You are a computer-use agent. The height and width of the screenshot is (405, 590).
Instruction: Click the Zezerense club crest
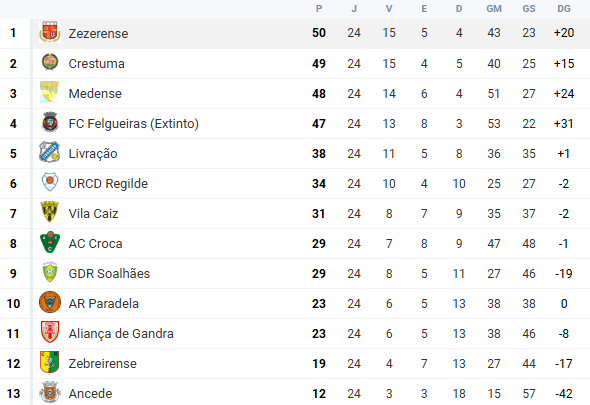click(50, 32)
